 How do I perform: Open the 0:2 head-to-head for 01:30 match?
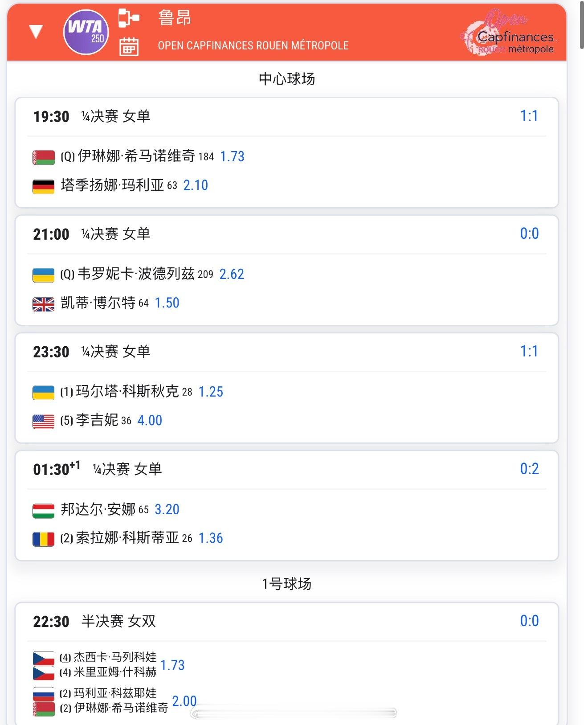[529, 469]
